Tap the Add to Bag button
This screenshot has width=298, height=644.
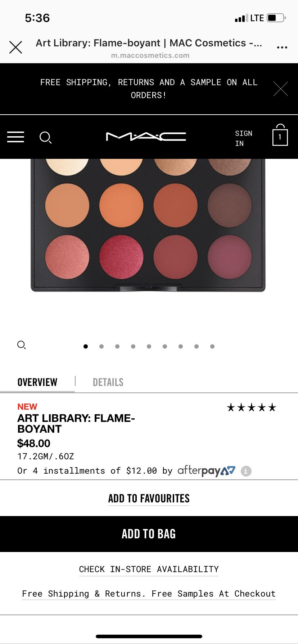pyautogui.click(x=149, y=534)
